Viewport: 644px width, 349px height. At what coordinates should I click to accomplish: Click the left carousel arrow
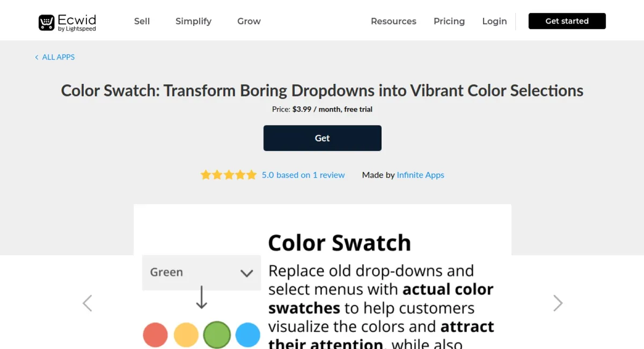click(87, 303)
